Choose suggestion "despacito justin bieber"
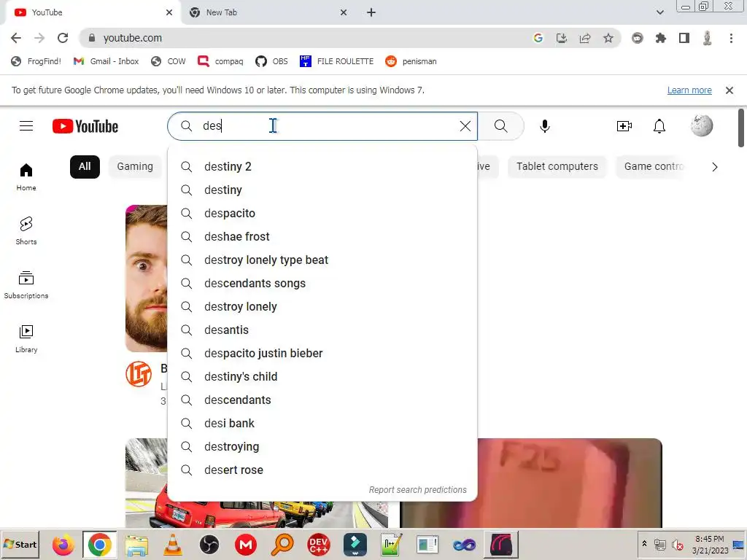 (322, 354)
